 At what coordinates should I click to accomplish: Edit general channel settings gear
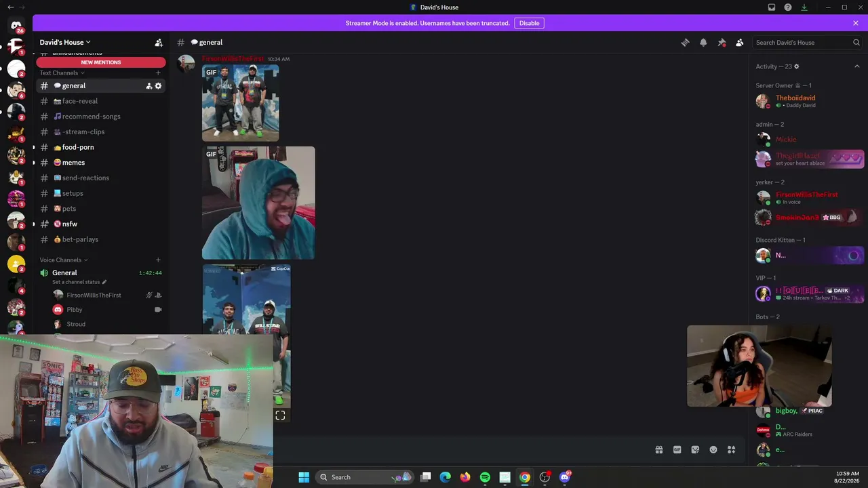point(158,86)
